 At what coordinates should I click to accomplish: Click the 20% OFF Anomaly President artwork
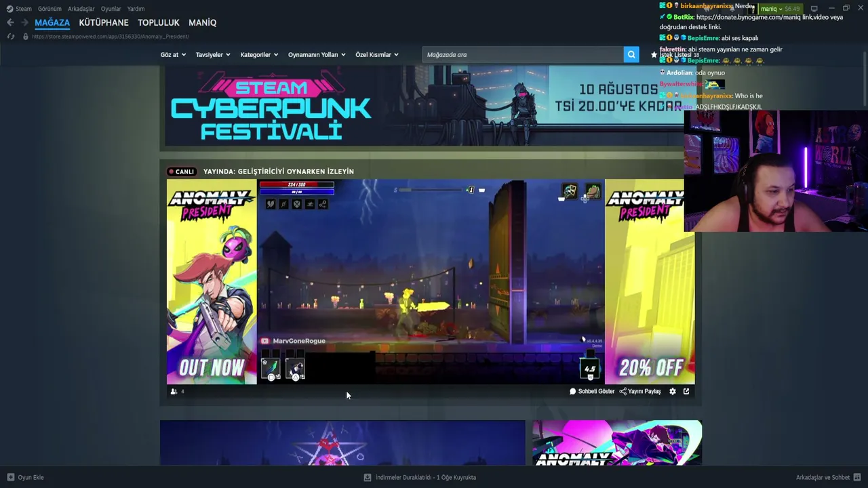coord(650,281)
